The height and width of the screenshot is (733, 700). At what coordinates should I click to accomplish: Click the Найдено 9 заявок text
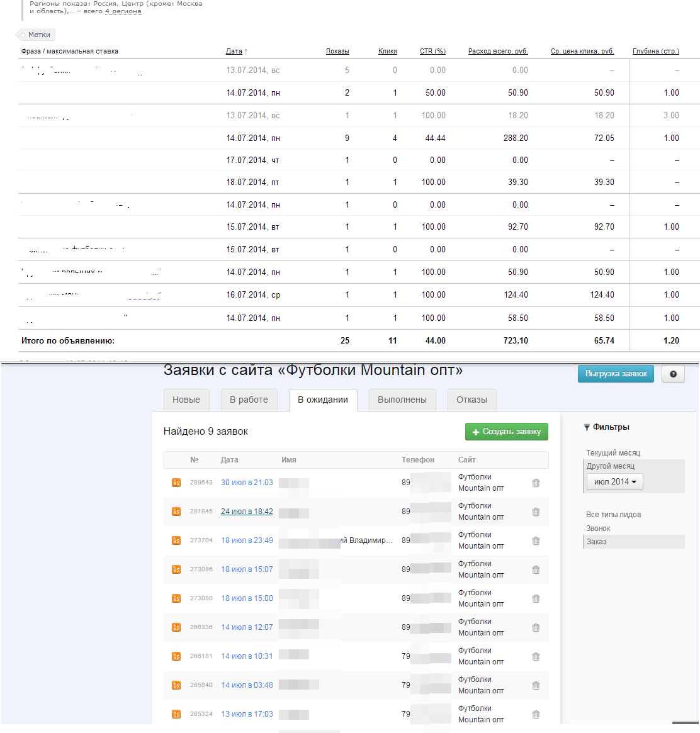[206, 432]
